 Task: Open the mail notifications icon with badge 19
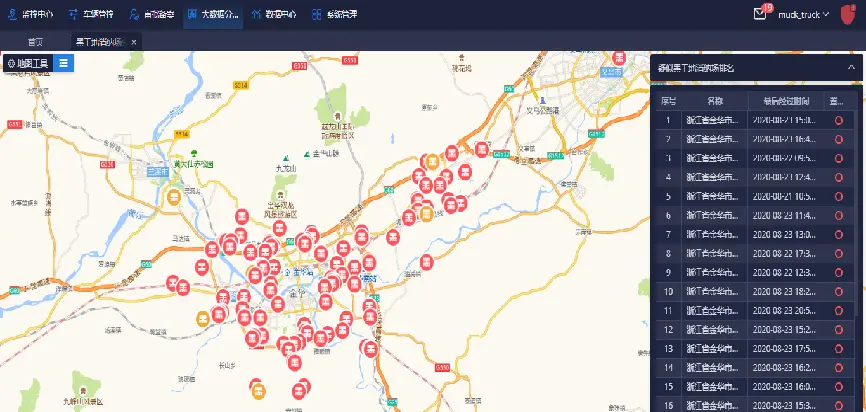coord(761,13)
